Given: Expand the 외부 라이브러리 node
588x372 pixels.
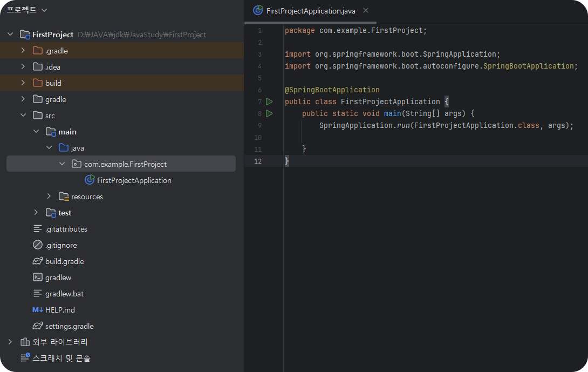Looking at the screenshot, I should [x=10, y=342].
